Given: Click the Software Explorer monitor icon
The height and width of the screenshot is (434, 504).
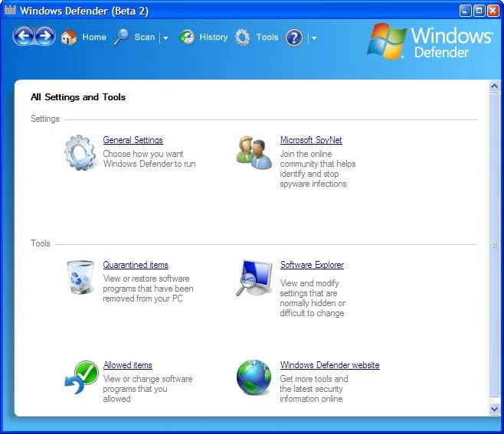Looking at the screenshot, I should pyautogui.click(x=254, y=278).
